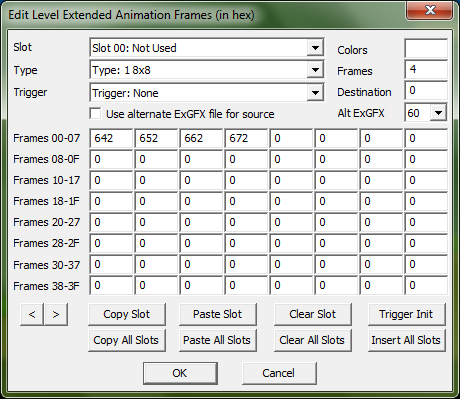Close the dialog with the X button
This screenshot has height=399, width=460.
[430, 10]
